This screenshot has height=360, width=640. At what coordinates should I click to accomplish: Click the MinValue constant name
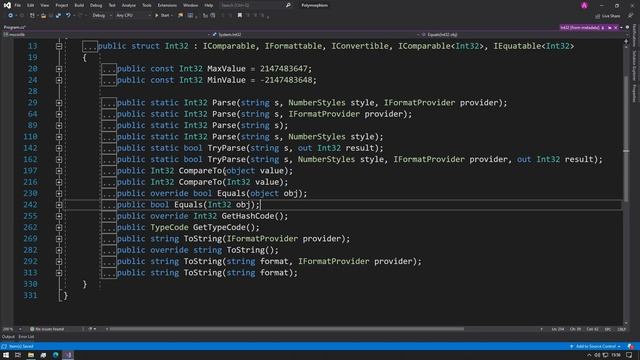tap(227, 80)
